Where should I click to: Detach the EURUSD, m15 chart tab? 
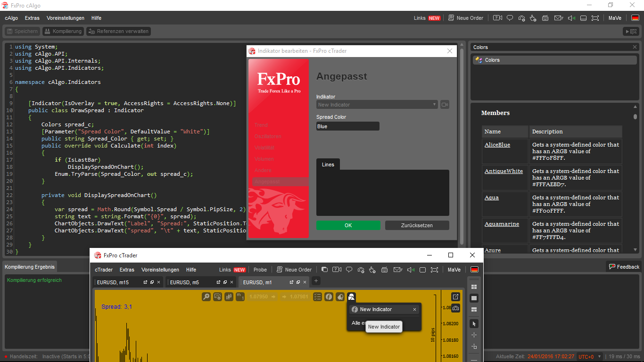pyautogui.click(x=145, y=282)
